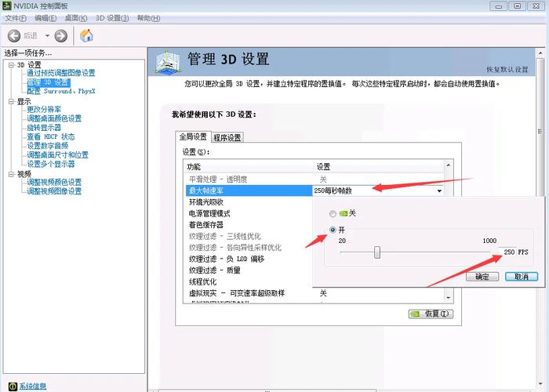
Task: Open the Home icon in toolbar
Action: click(x=86, y=35)
